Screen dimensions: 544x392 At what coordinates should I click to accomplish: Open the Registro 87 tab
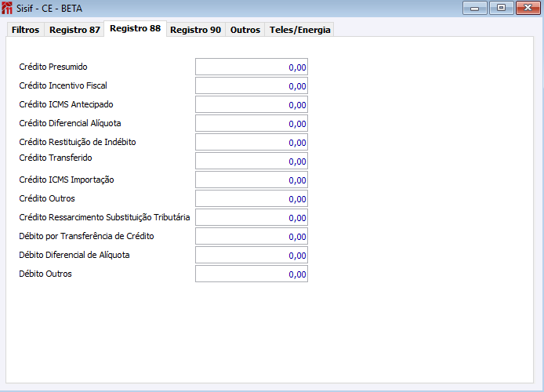(74, 30)
